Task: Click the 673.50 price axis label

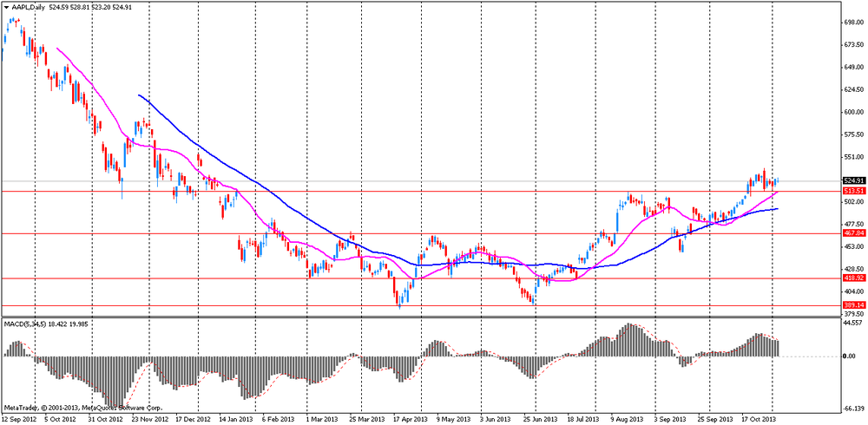Action: 853,45
